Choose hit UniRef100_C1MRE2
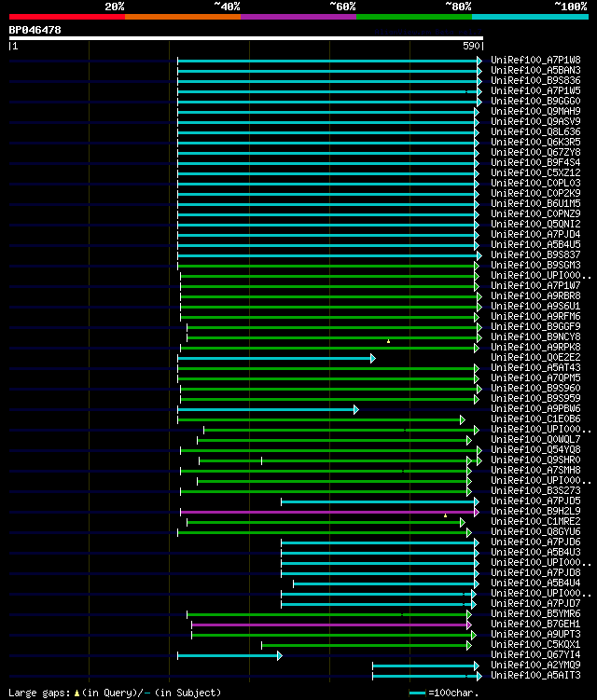 tap(535, 522)
